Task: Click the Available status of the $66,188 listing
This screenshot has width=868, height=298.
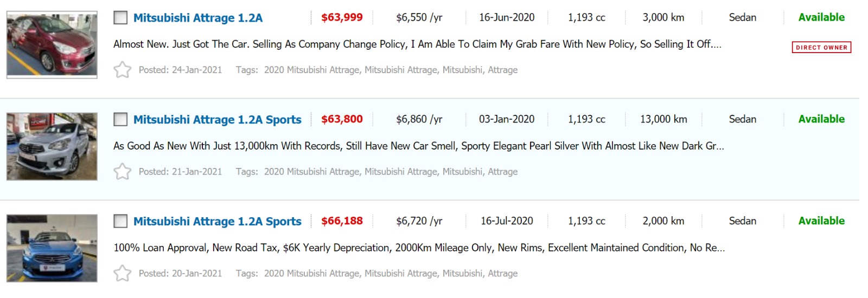Action: click(x=821, y=221)
